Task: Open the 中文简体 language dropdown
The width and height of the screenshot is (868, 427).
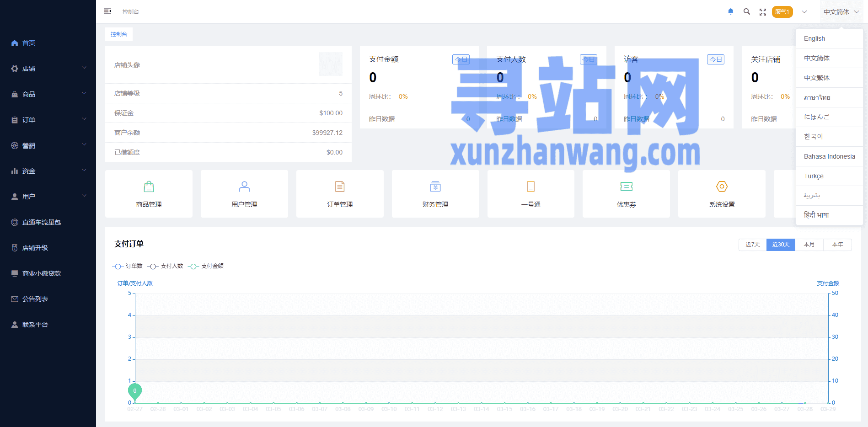Action: pyautogui.click(x=841, y=12)
